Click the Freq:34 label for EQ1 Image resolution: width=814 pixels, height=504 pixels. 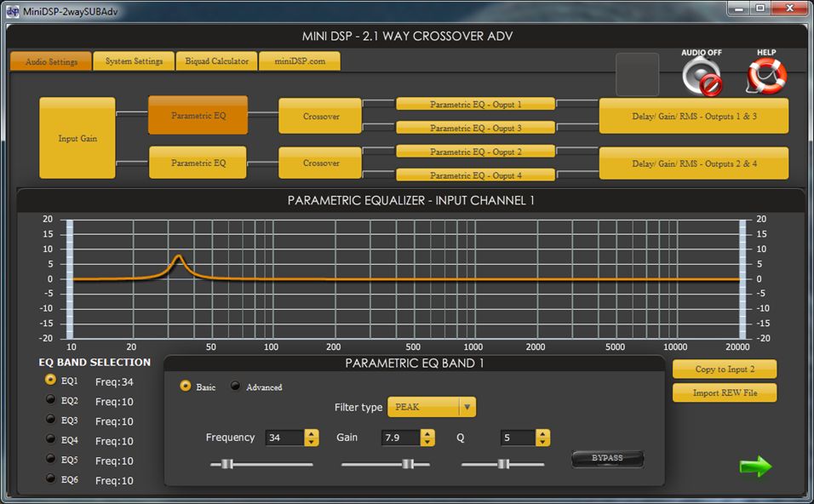(x=114, y=381)
